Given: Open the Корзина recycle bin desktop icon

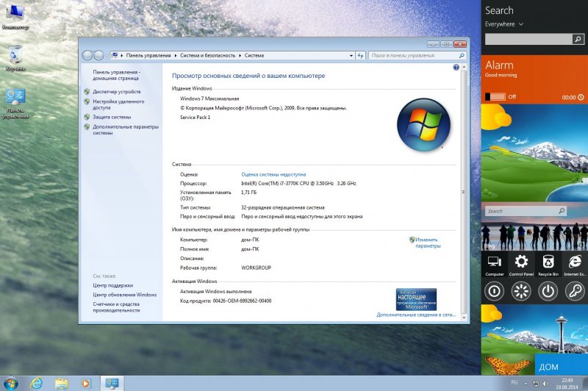Looking at the screenshot, I should [15, 58].
